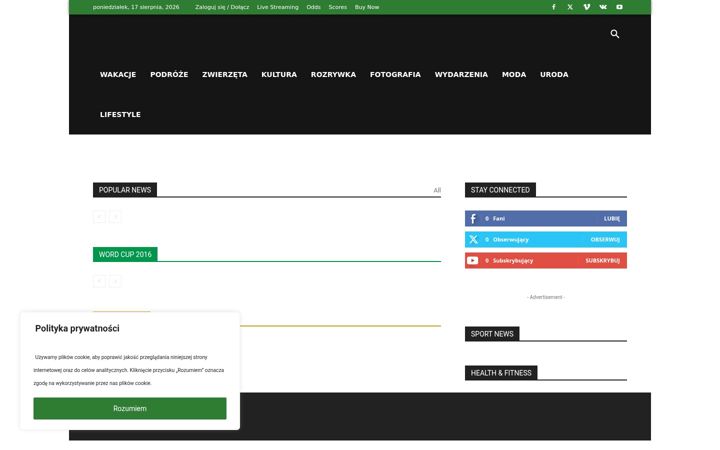The image size is (720, 450).
Task: Expand the All filter in Popular News
Action: [437, 190]
